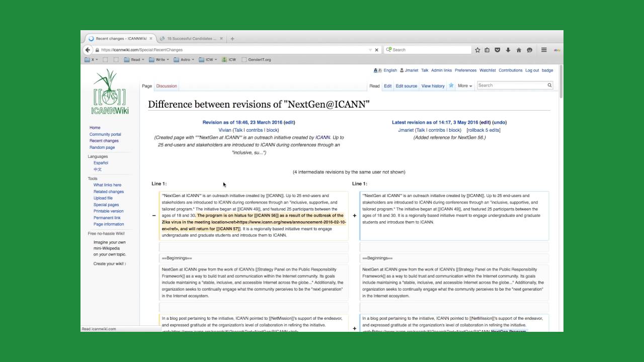Open the Watchlist link

[488, 70]
